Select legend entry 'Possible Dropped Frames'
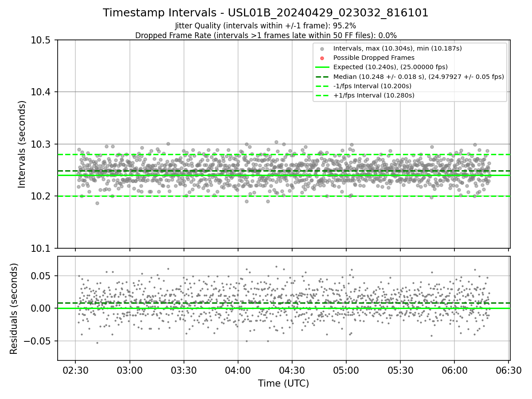 coord(374,58)
